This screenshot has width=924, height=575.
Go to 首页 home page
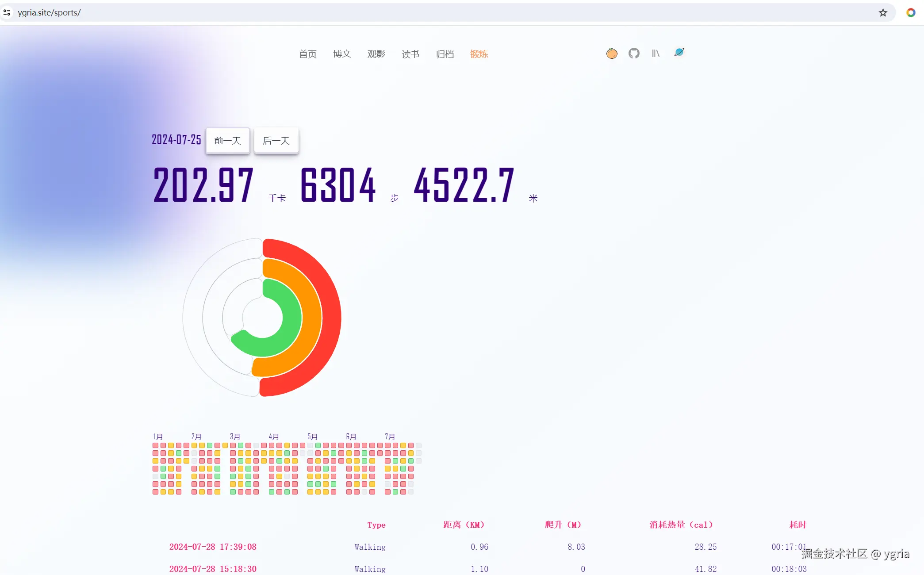[x=307, y=54]
